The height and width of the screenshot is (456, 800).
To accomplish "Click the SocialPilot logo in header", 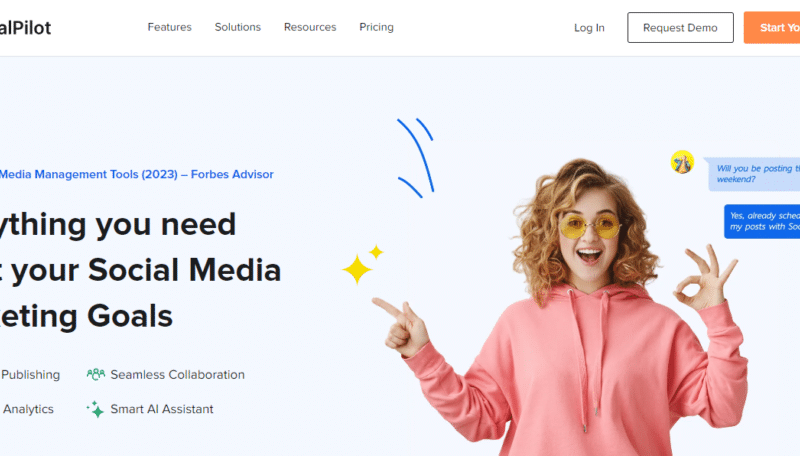I will [25, 28].
